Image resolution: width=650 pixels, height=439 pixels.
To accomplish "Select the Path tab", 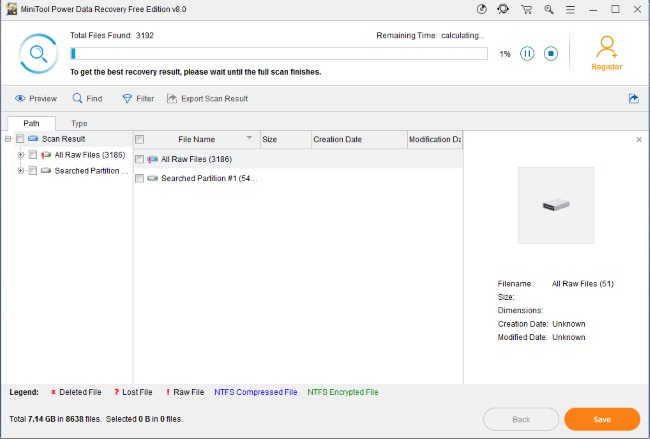I will click(x=32, y=124).
